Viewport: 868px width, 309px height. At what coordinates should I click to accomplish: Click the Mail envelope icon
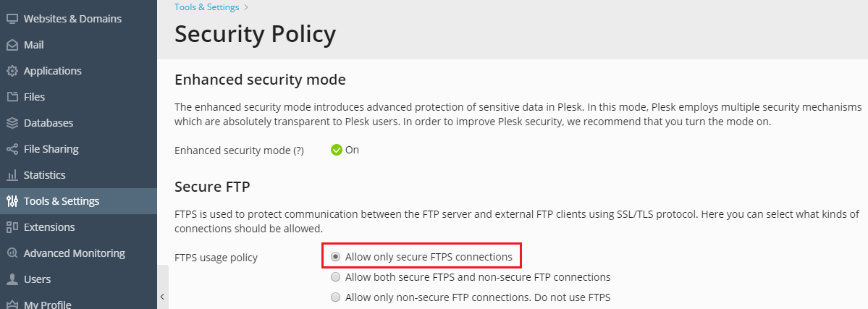(12, 45)
